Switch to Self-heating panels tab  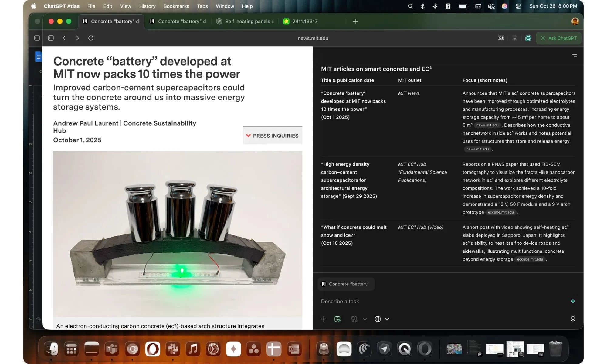[246, 22]
